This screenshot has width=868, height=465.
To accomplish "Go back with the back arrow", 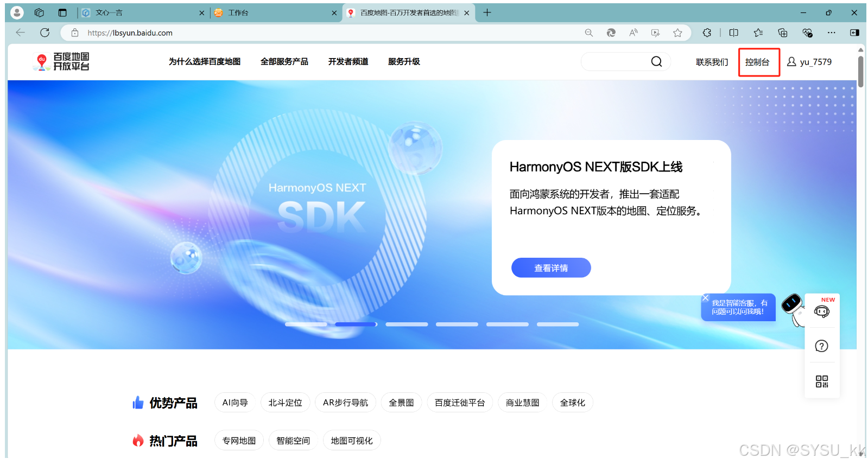I will (x=20, y=33).
